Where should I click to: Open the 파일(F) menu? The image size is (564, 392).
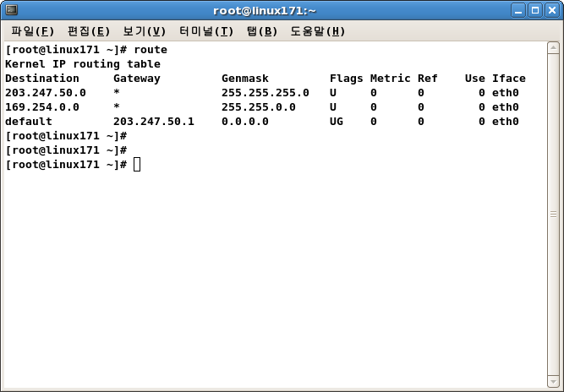pyautogui.click(x=32, y=31)
